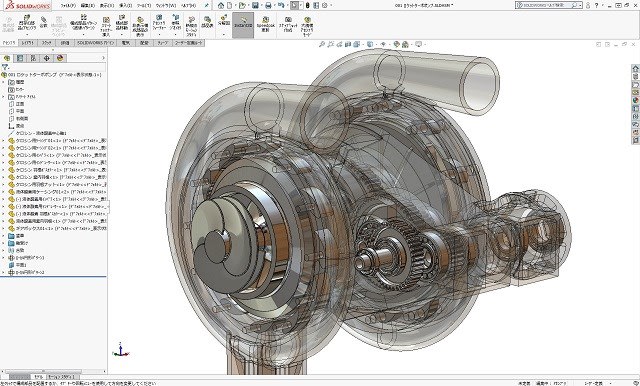
Task: Open the Options gear icon
Action: tap(324, 5)
